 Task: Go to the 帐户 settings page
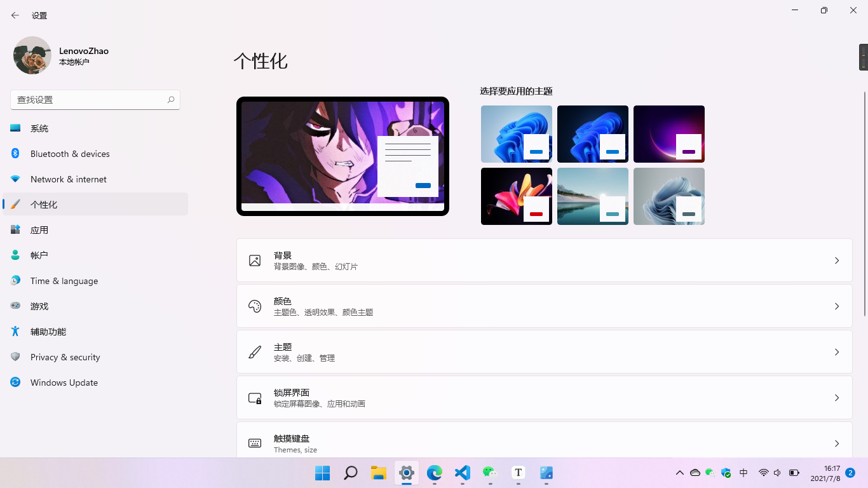(x=95, y=255)
